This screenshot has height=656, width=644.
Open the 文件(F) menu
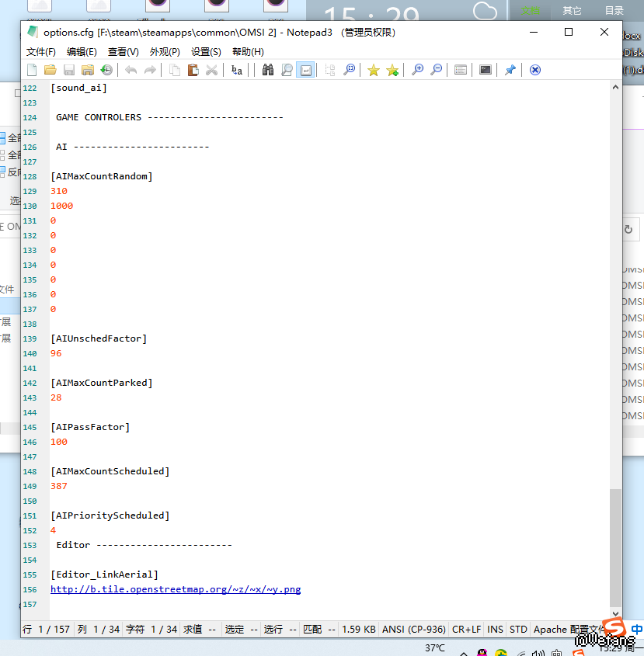[x=41, y=52]
